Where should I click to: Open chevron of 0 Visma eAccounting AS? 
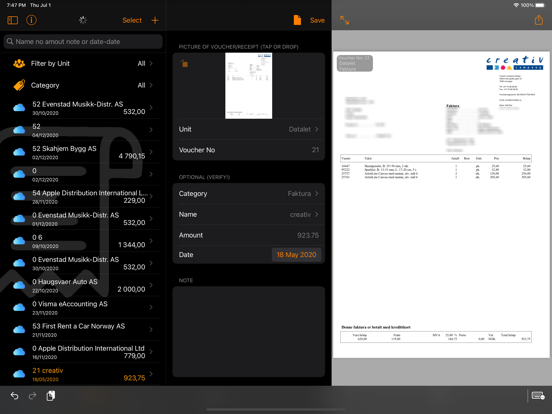pyautogui.click(x=151, y=307)
